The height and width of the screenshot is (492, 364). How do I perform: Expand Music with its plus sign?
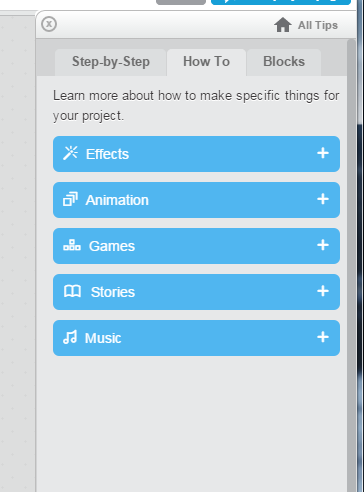[x=323, y=337]
